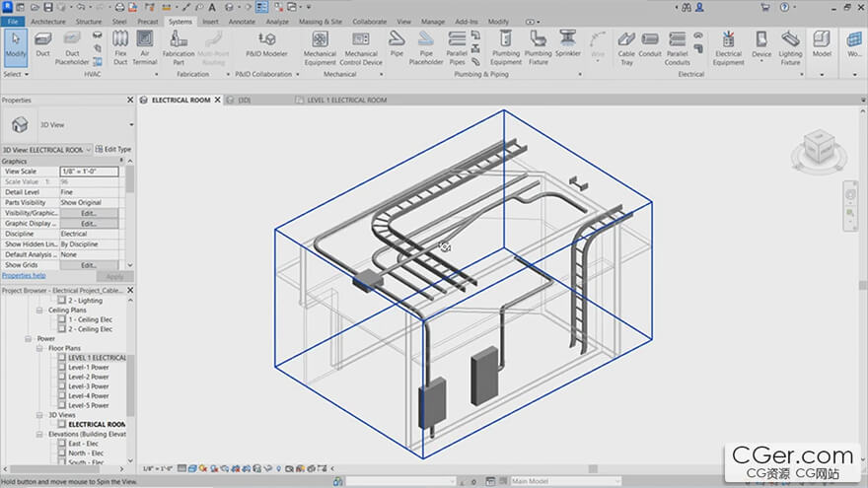Select the Lighting Fixture tool
This screenshot has width=868, height=488.
[x=790, y=48]
